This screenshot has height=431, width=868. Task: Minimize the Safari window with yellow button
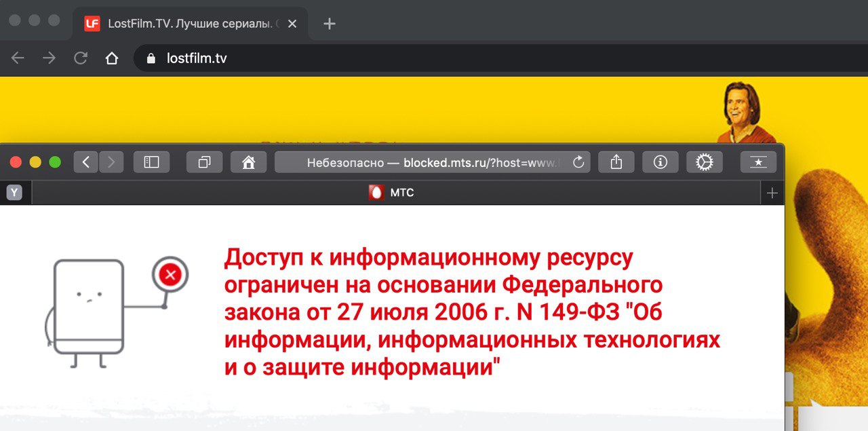35,162
